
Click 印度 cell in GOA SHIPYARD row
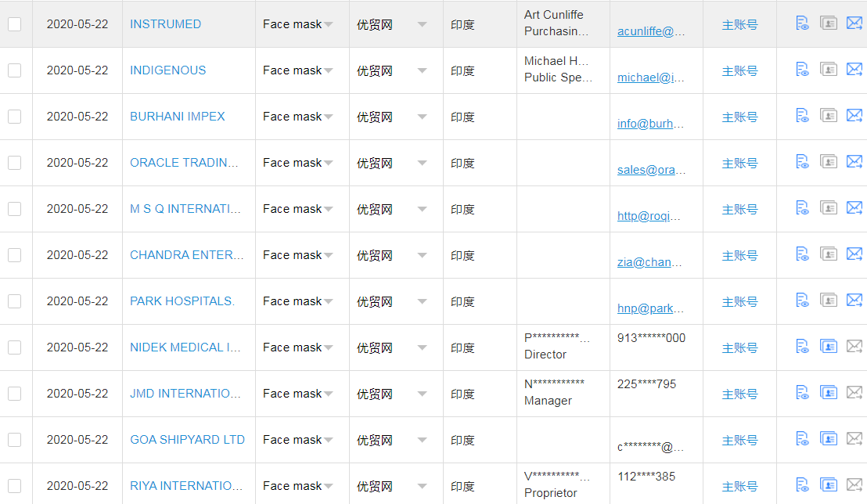pyautogui.click(x=462, y=441)
